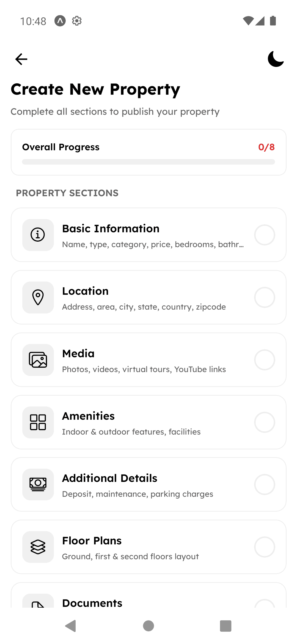Screen dimensions: 297x644
Task: Select the Basic Information info icon
Action: [x=38, y=235]
